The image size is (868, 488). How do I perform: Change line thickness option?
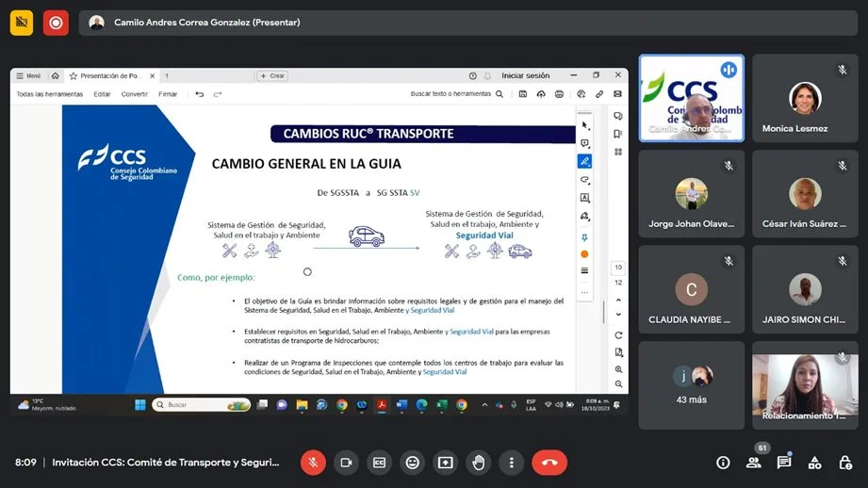pos(584,270)
